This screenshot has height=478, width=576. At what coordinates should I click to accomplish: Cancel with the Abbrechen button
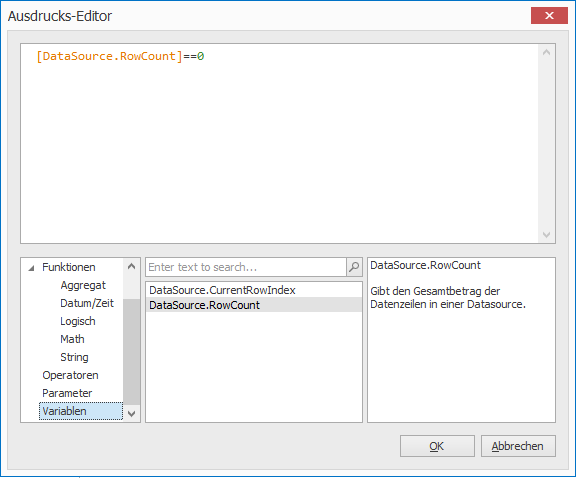518,446
